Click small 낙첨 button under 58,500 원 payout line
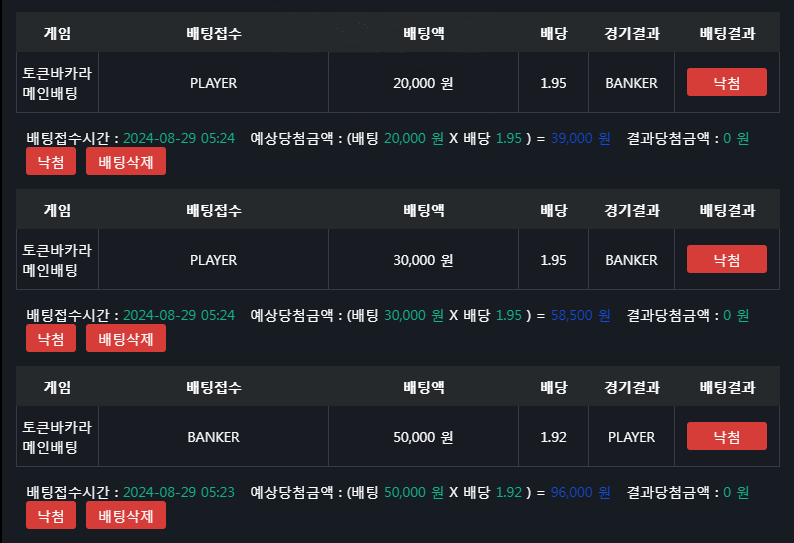The image size is (794, 543). point(51,338)
